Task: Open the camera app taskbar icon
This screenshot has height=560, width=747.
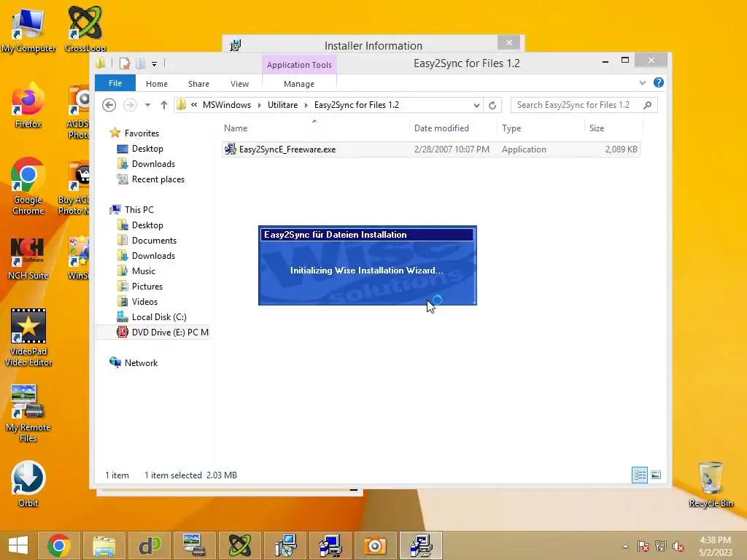Action: [375, 545]
